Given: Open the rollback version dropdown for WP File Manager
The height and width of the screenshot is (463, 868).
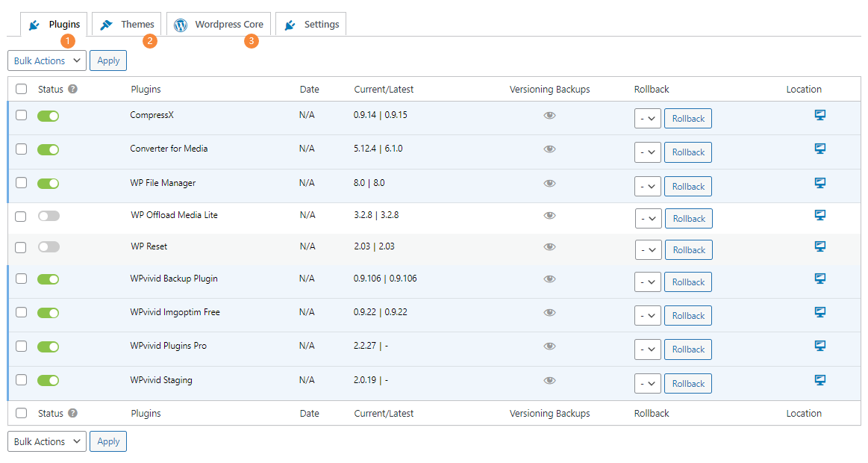Looking at the screenshot, I should pos(647,186).
